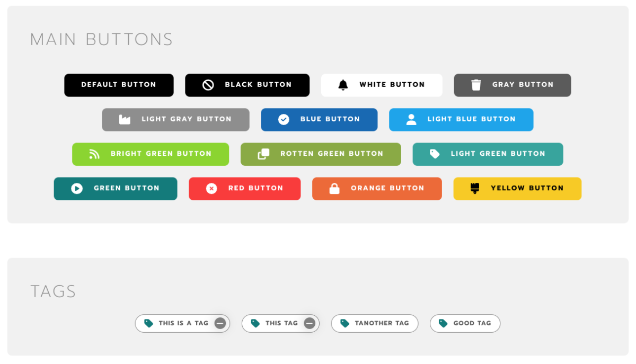
Task: Click the Orange Button label text
Action: (x=387, y=188)
